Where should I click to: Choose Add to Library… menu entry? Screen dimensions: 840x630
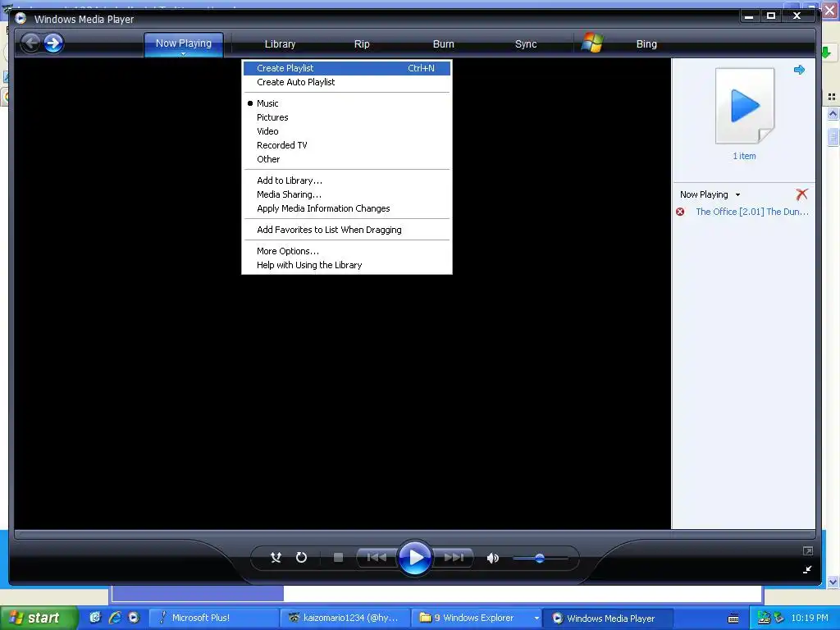347,180
